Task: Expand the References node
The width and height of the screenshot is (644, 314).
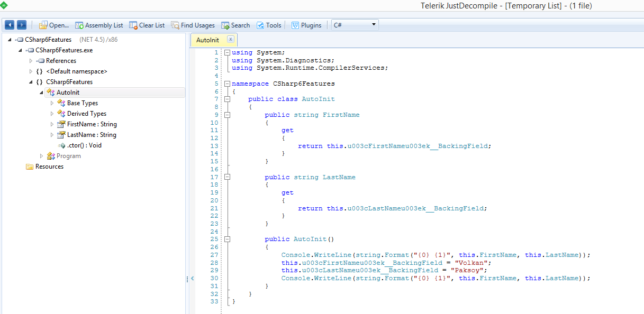Action: [31, 60]
